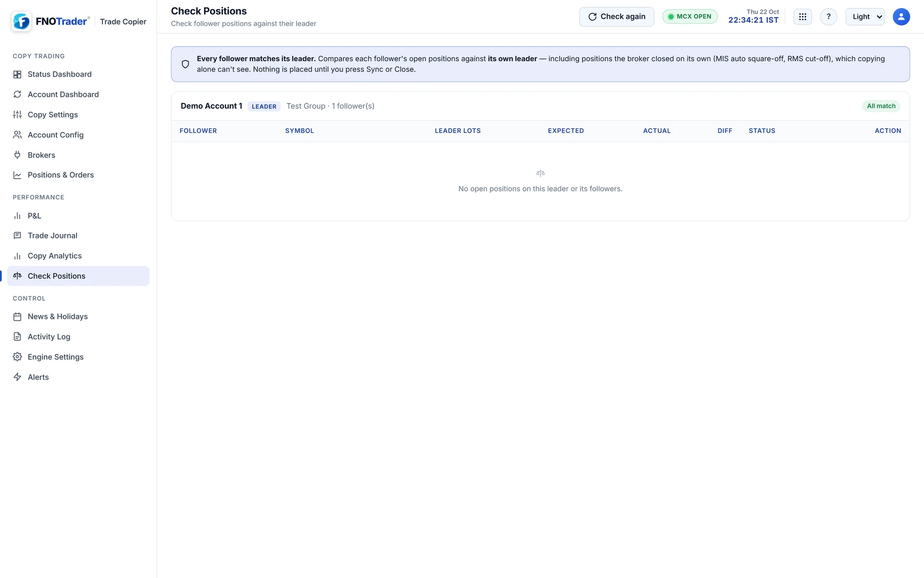The width and height of the screenshot is (924, 578).
Task: Click the LEADER LOTS column header
Action: click(x=458, y=131)
